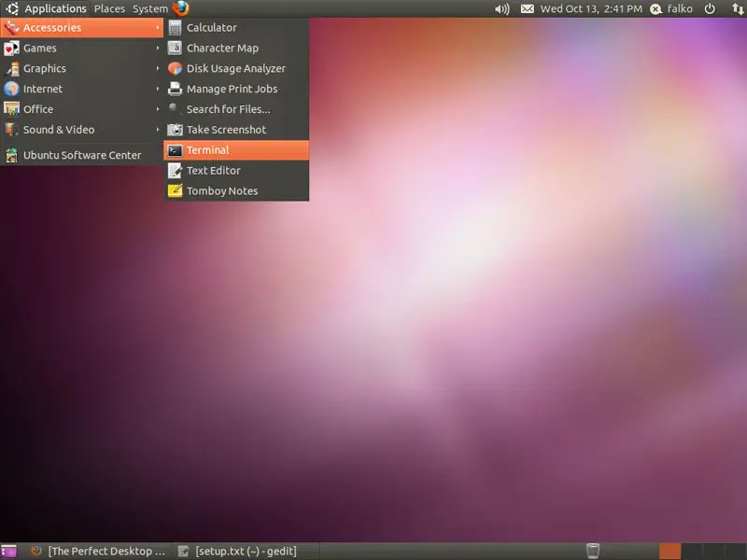Click the Ubuntu Software Center icon
This screenshot has width=747, height=560.
click(11, 155)
